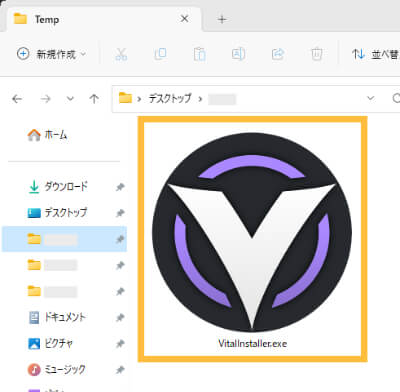
Task: Select the VitalInstaller.exe file
Action: [252, 239]
